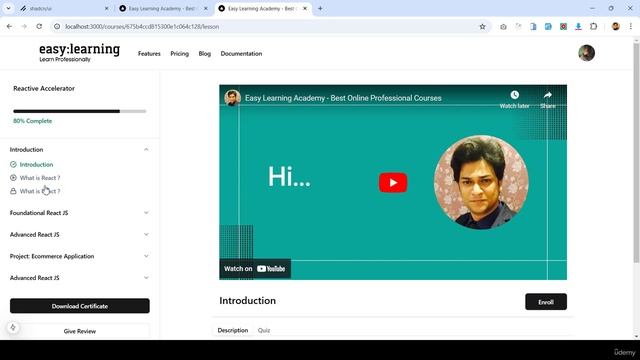Screen dimensions: 640x360
Task: Reload the page with refresh icon
Action: (39, 27)
